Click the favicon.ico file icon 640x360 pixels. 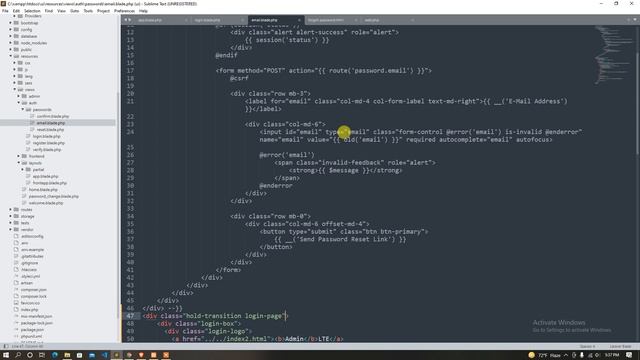click(16, 303)
